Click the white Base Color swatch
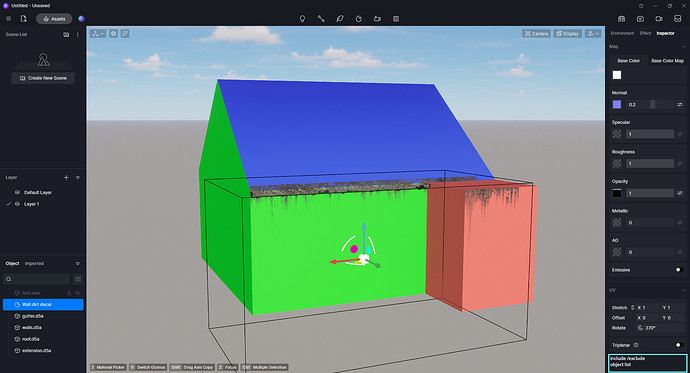The height and width of the screenshot is (373, 690). coord(617,75)
